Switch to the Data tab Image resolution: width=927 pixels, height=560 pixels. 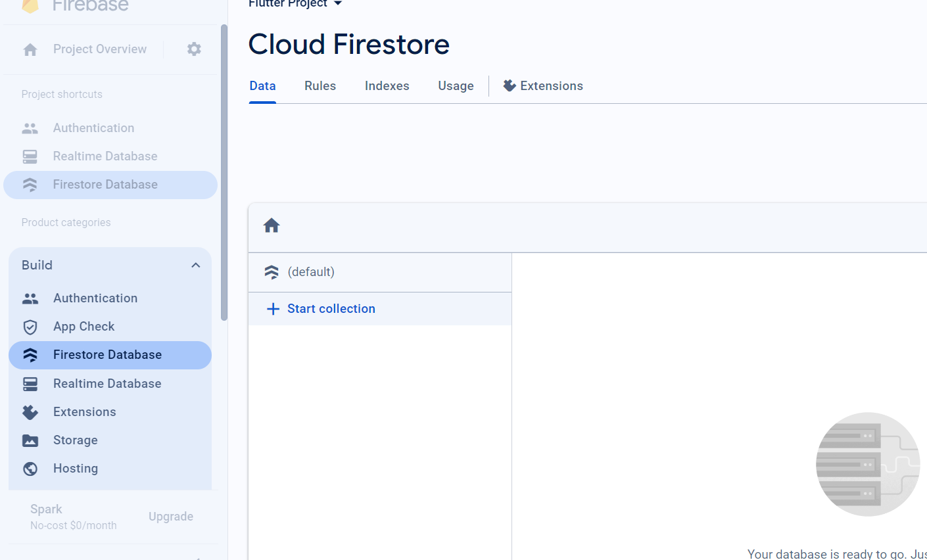pyautogui.click(x=262, y=86)
